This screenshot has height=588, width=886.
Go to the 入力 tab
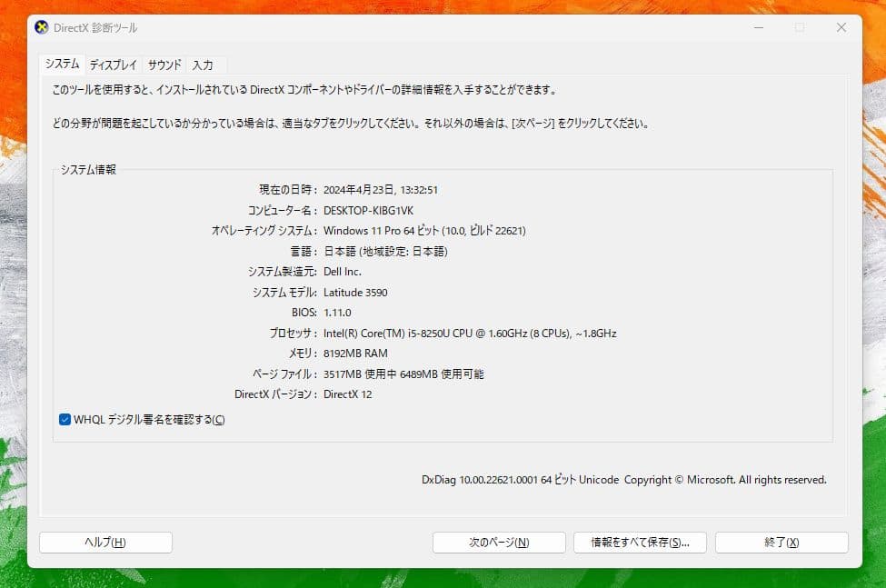tap(203, 65)
